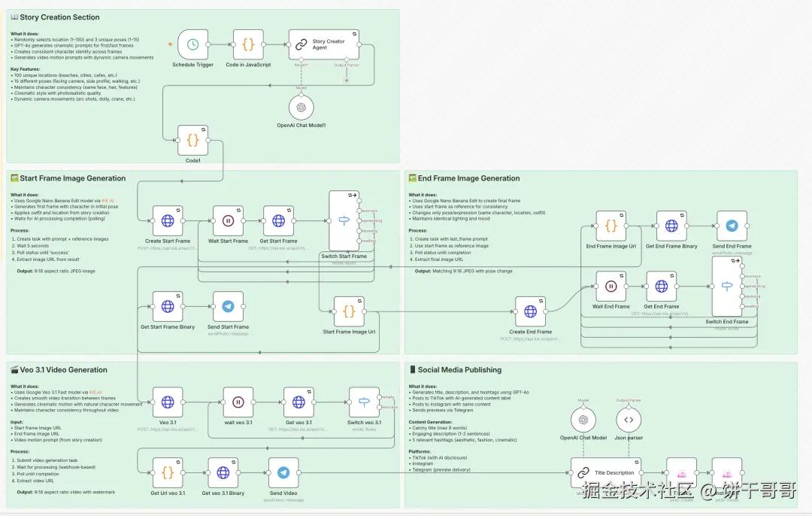Open the Get veo 3.1 node
The width and height of the screenshot is (812, 516).
pos(298,402)
